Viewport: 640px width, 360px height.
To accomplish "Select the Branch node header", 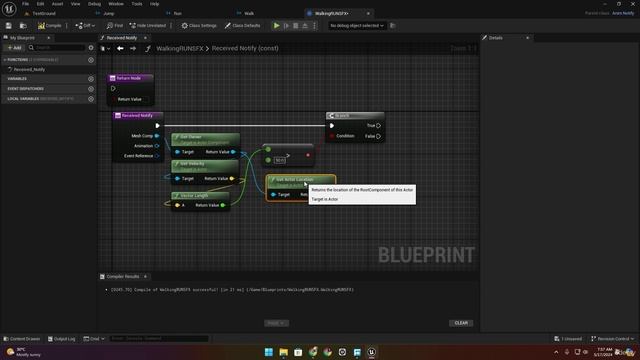I will click(x=355, y=116).
